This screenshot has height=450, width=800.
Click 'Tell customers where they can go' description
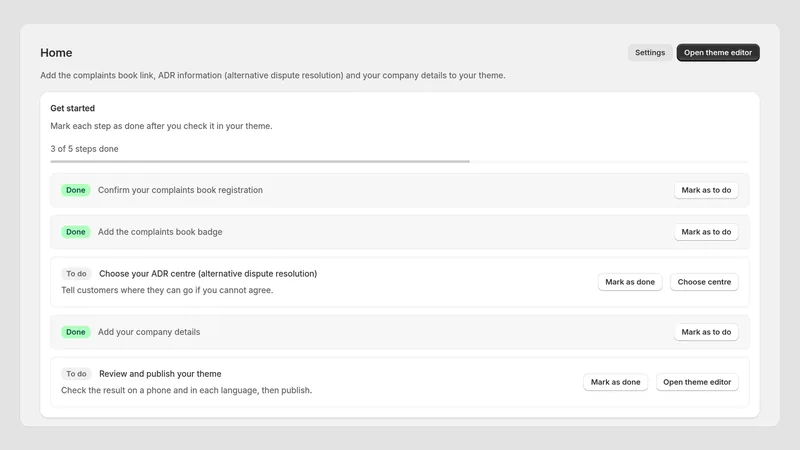point(167,290)
